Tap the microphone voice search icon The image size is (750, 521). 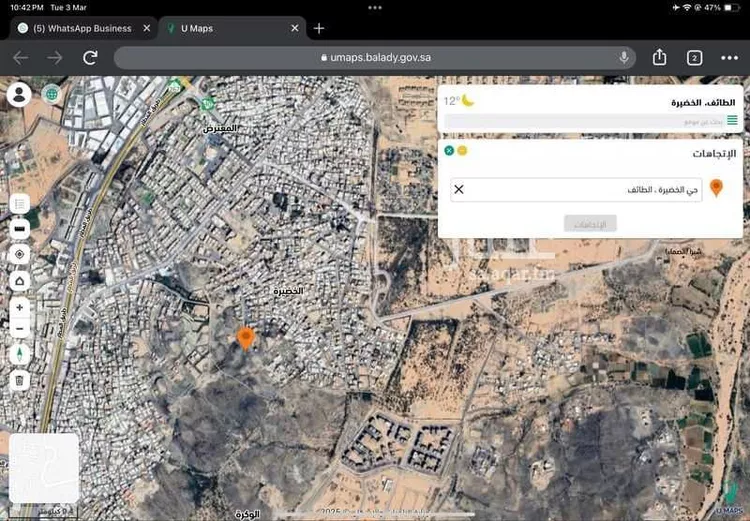[624, 57]
